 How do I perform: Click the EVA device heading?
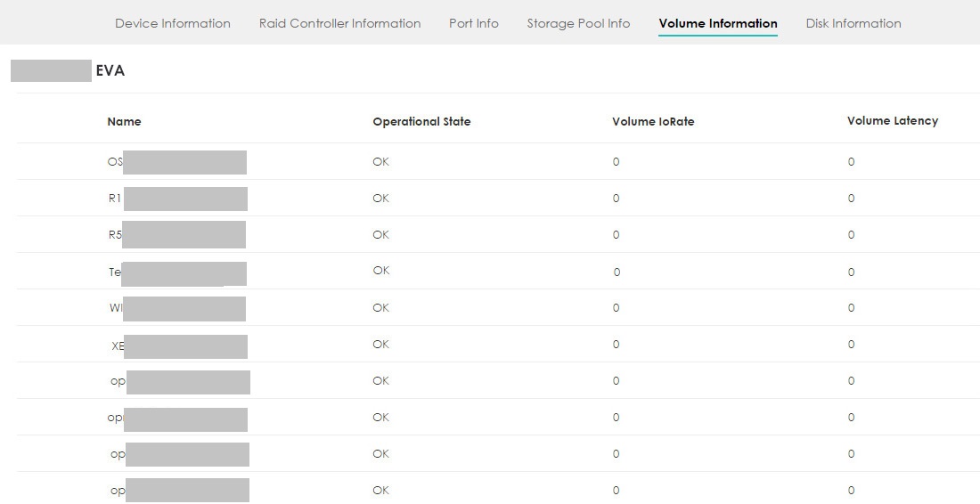110,71
